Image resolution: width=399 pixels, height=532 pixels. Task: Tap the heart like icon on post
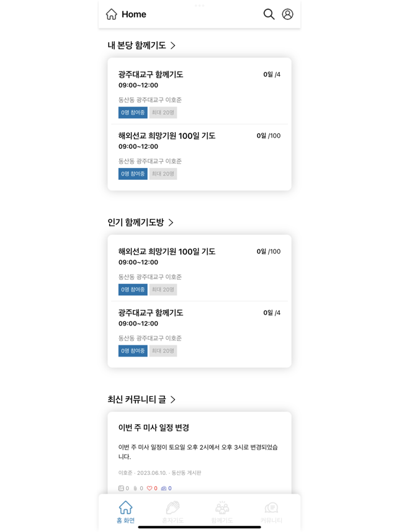(x=150, y=488)
